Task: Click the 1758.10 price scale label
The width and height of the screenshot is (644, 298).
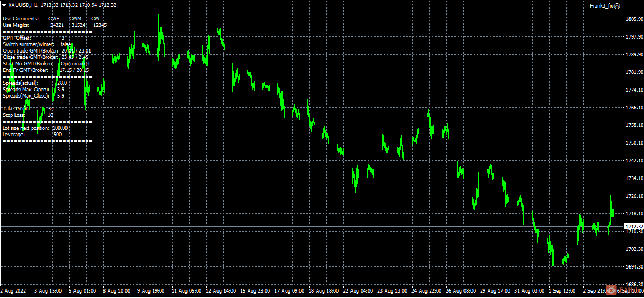Action: point(634,125)
